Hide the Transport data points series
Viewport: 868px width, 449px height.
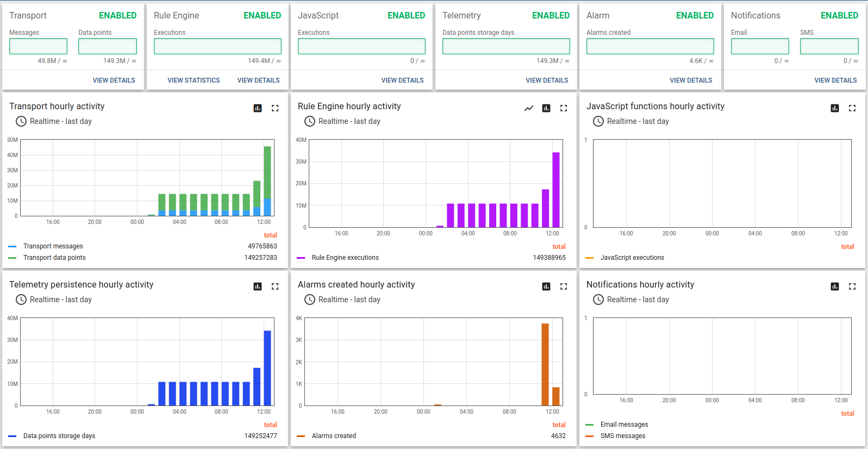click(54, 258)
